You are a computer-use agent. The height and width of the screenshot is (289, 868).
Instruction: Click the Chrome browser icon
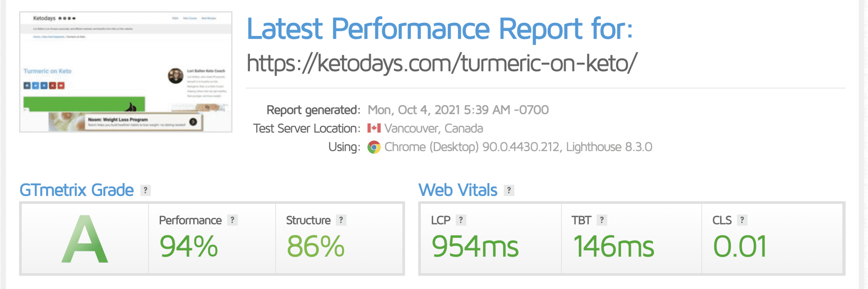(374, 147)
